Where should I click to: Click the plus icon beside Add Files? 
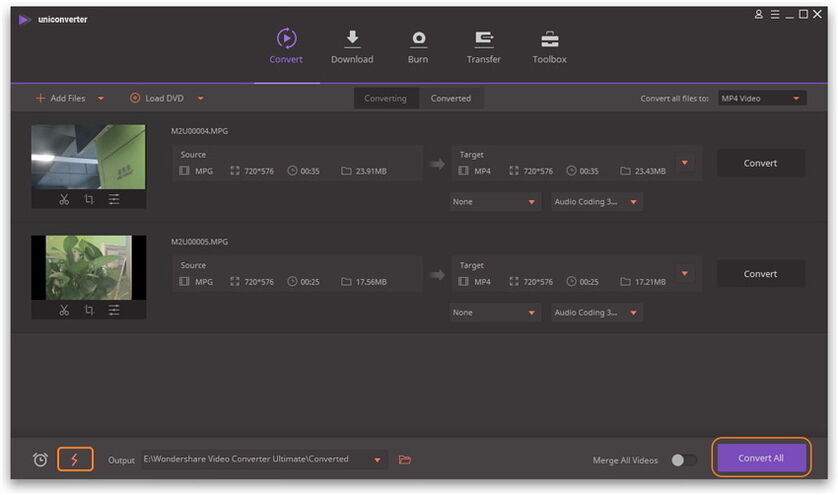(40, 98)
